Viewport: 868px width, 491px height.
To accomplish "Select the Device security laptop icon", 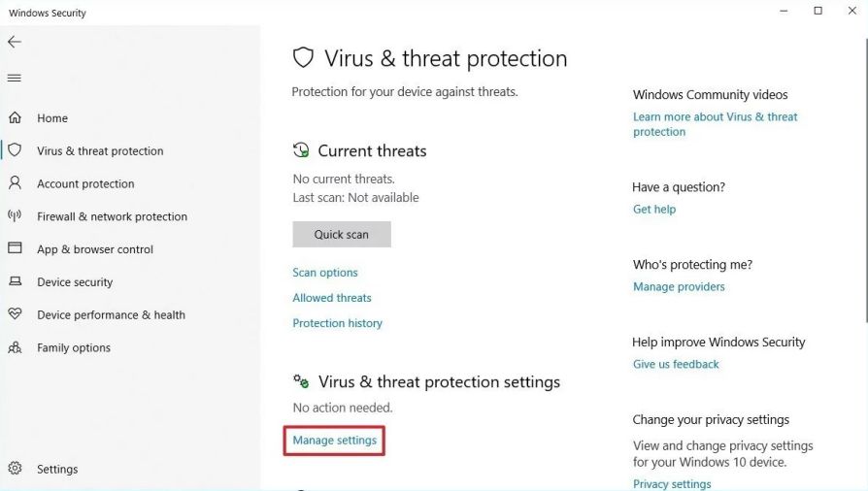I will click(x=15, y=281).
